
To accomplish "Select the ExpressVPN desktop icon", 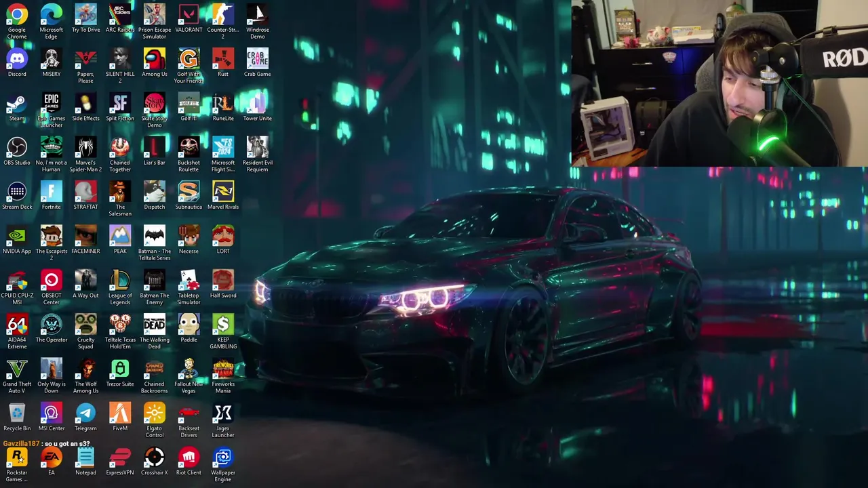I will coord(120,457).
